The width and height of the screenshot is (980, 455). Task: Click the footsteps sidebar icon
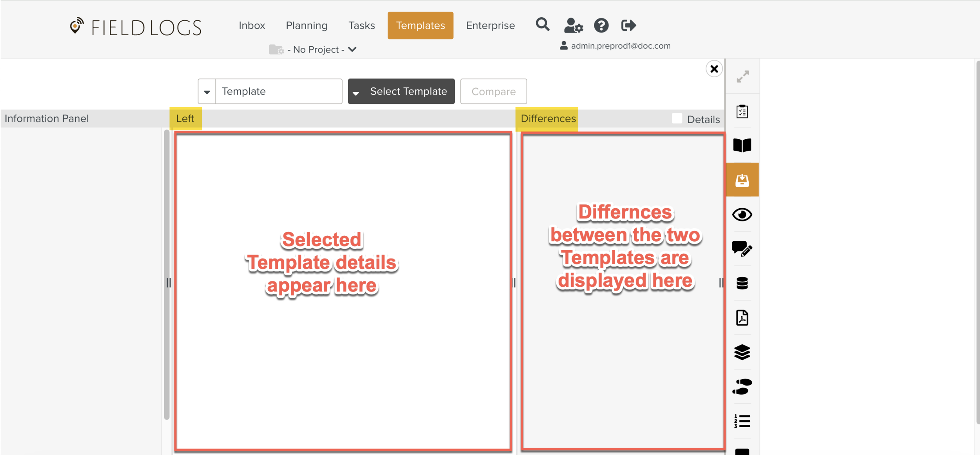pos(742,386)
